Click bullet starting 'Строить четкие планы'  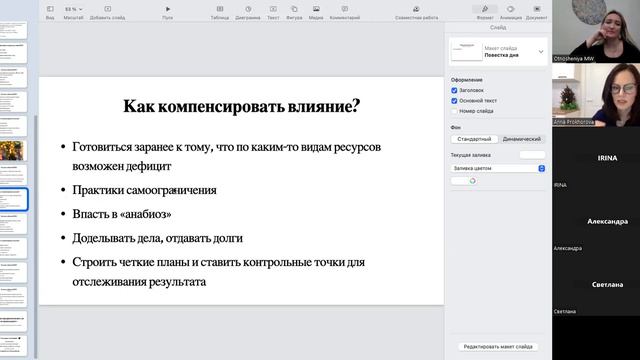pyautogui.click(x=219, y=271)
